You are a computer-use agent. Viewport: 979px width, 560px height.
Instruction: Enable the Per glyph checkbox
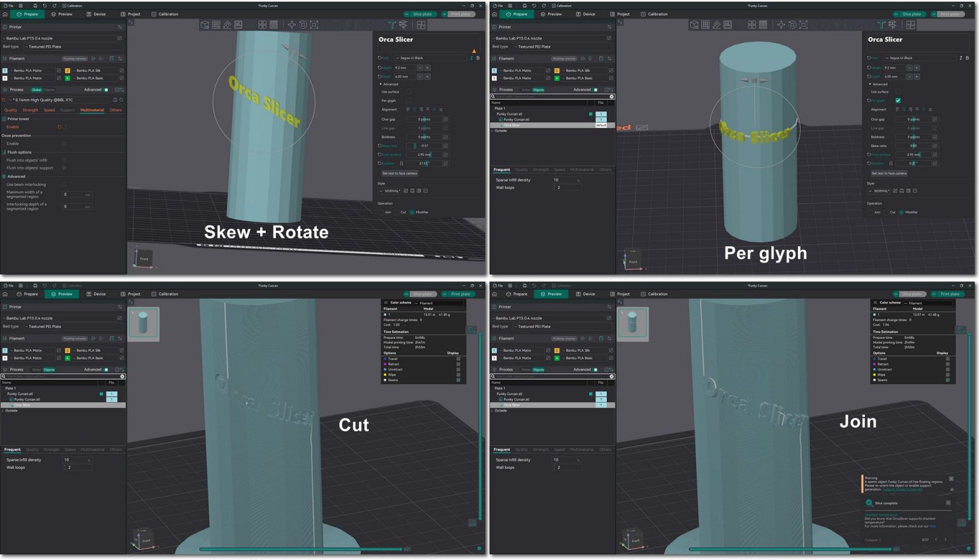409,101
